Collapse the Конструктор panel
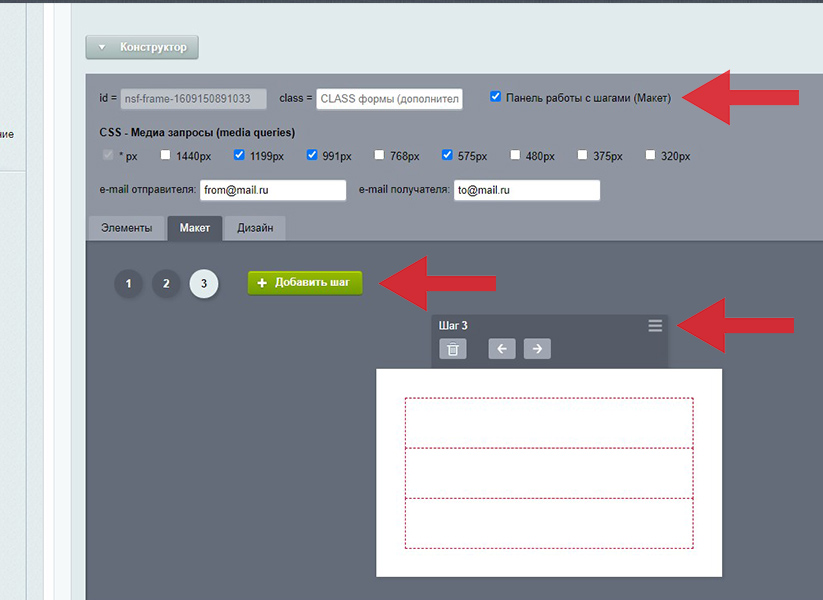This screenshot has height=600, width=823. tap(142, 47)
